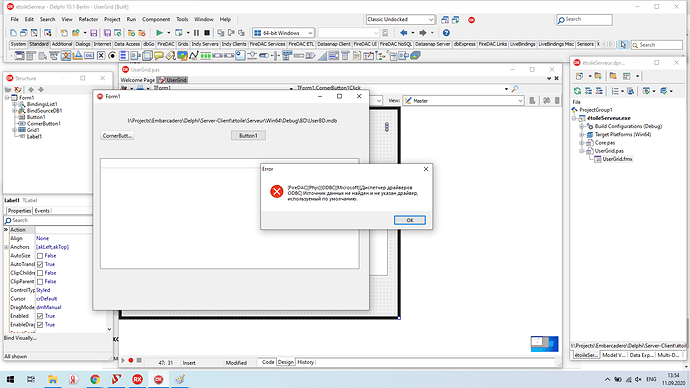The width and height of the screenshot is (690, 388).
Task: Toggle the ClipParent False checkbox
Action: [40, 282]
